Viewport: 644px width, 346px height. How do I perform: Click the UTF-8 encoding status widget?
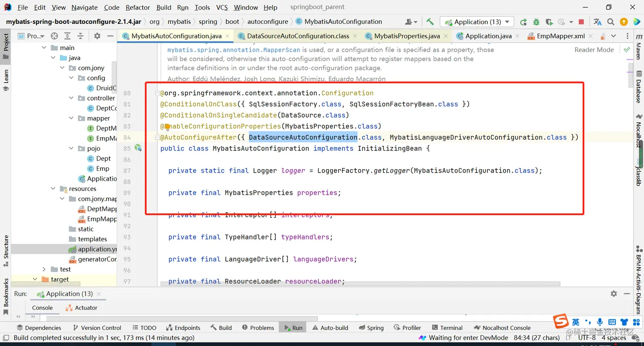(x=586, y=338)
